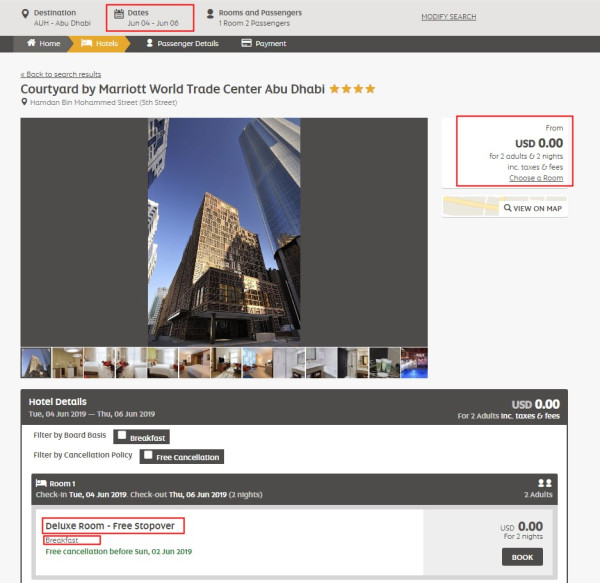Click the Room 1 bed icon
This screenshot has width=600, height=583.
click(41, 482)
